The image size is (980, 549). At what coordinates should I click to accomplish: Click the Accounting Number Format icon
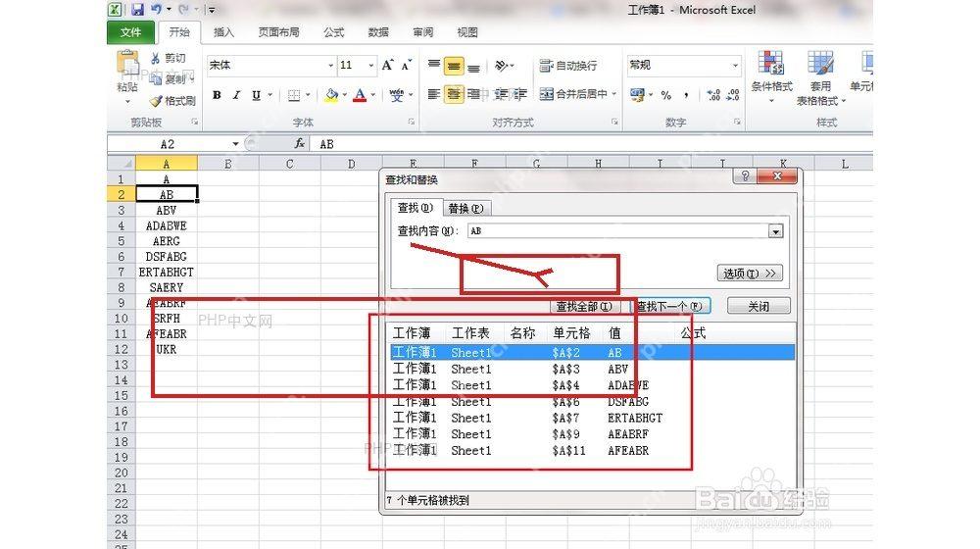[637, 94]
